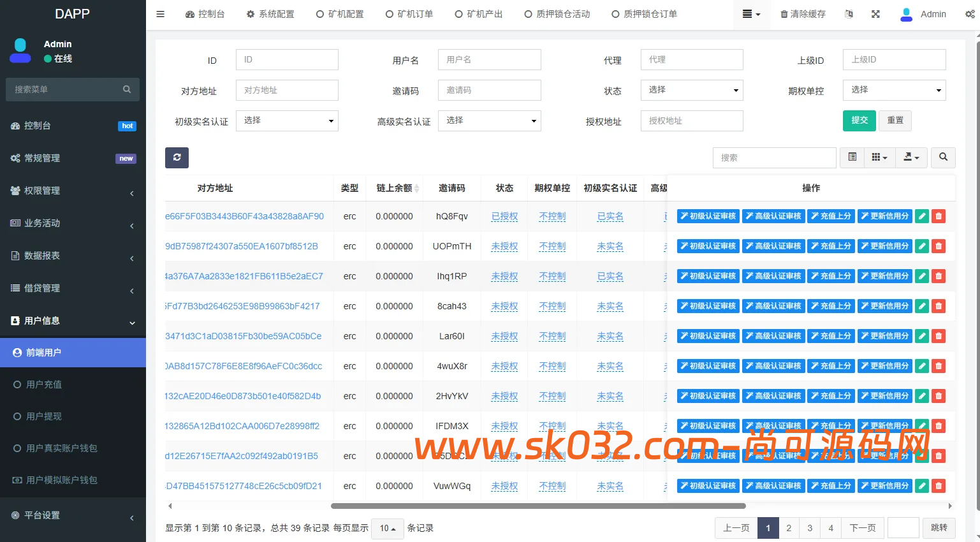The image size is (980, 542).
Task: Open 控制台 in the sidebar
Action: click(73, 126)
